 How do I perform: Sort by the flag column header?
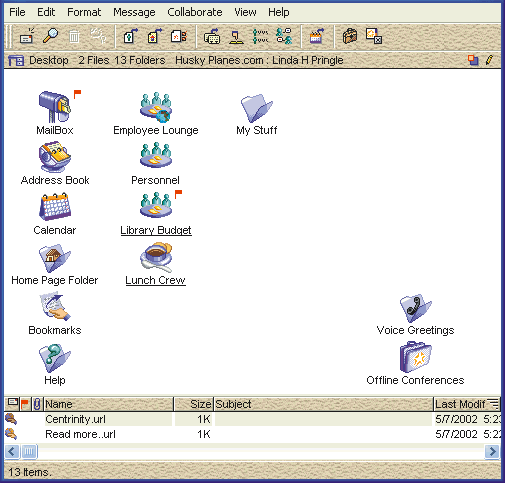pos(25,404)
